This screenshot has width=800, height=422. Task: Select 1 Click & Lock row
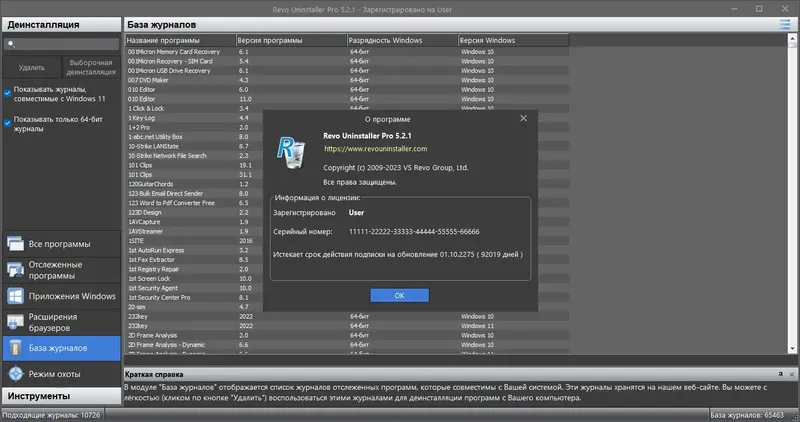[194, 109]
